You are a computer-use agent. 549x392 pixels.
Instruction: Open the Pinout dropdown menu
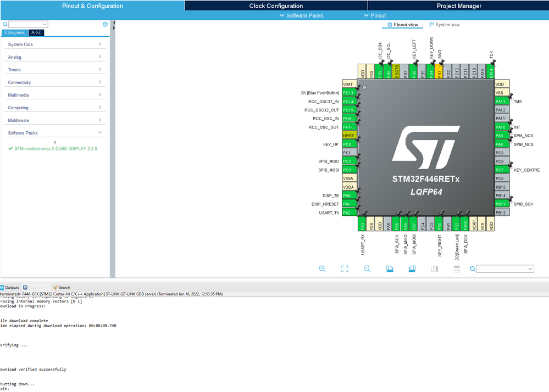click(375, 15)
